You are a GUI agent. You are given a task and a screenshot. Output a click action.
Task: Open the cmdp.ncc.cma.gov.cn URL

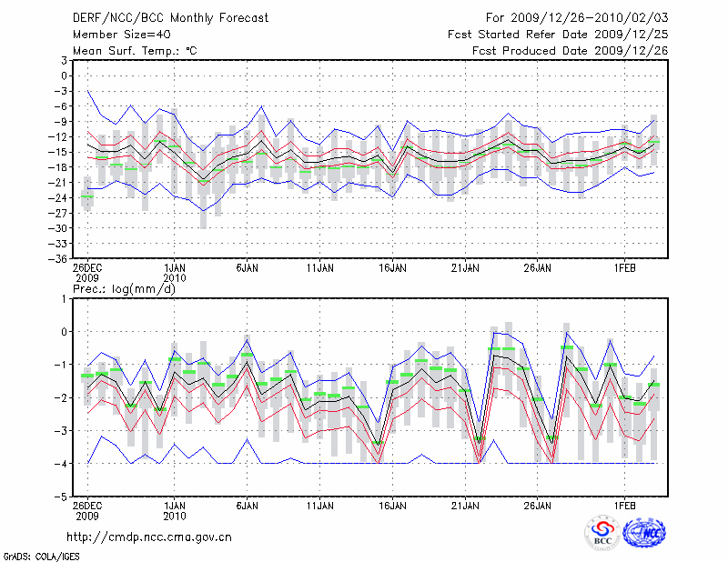pos(149,537)
